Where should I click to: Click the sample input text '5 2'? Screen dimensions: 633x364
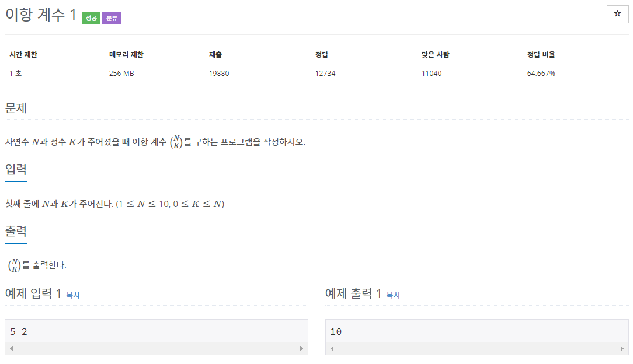tap(19, 332)
